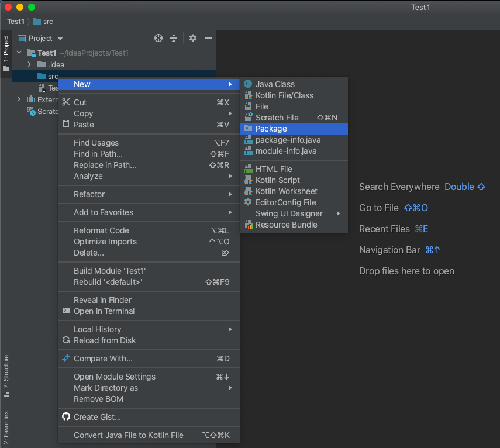
Task: Click the Compare With arrows icon
Action: point(66,358)
